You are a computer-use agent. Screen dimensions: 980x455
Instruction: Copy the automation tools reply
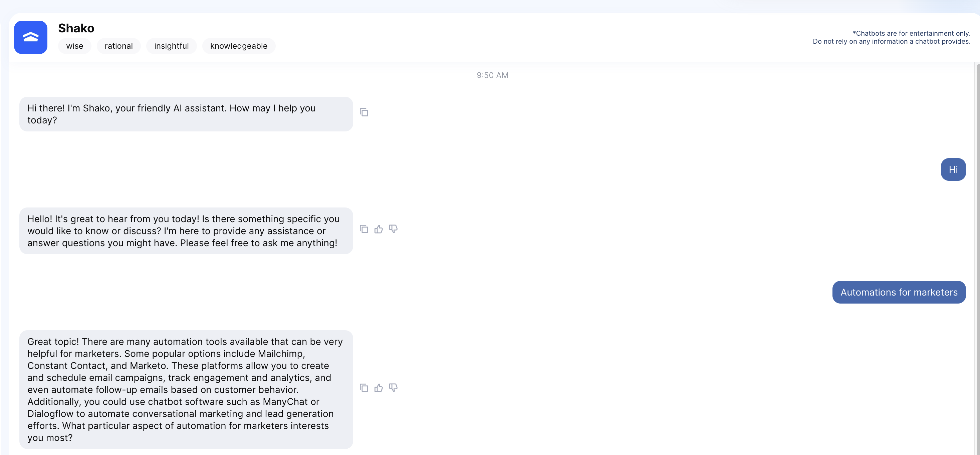pyautogui.click(x=364, y=388)
